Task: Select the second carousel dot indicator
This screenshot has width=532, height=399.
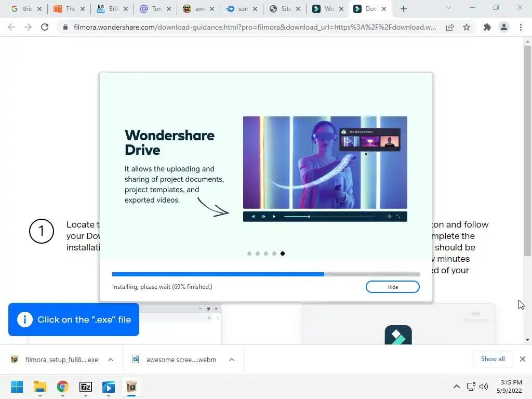Action: point(258,254)
